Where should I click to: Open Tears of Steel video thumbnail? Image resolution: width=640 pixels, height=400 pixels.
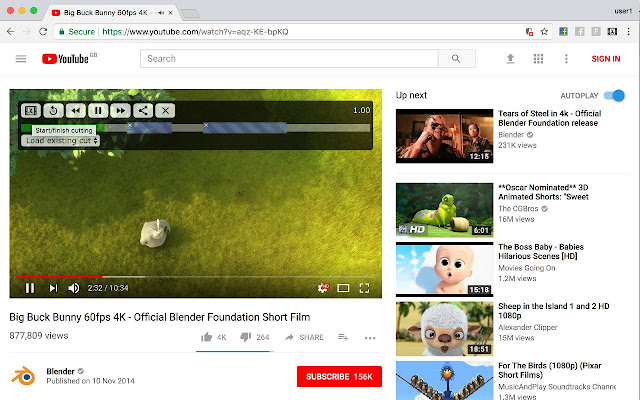click(444, 136)
